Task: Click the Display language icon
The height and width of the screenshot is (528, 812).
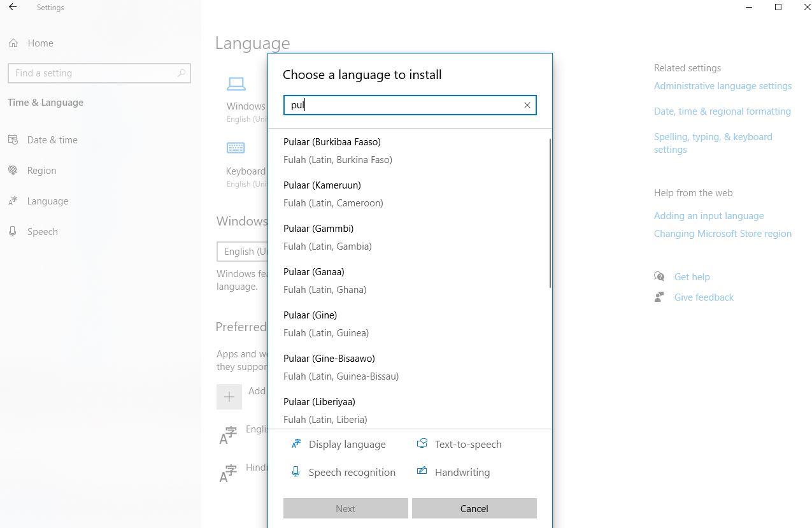Action: (296, 444)
